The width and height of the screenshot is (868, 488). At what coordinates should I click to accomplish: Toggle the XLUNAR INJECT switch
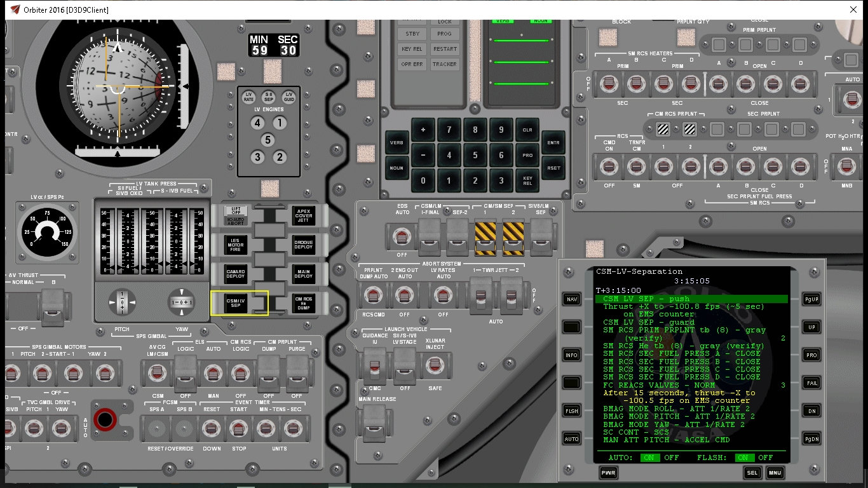(435, 365)
